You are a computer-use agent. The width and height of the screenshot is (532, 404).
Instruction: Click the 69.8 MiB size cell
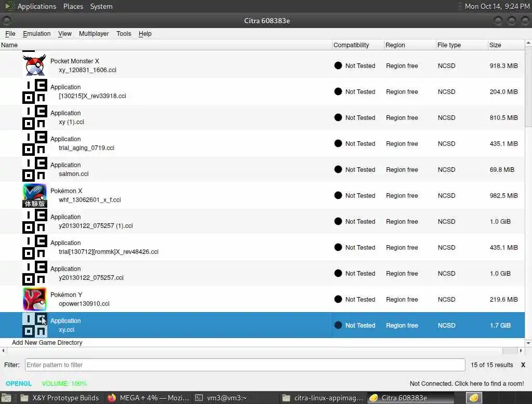point(502,169)
